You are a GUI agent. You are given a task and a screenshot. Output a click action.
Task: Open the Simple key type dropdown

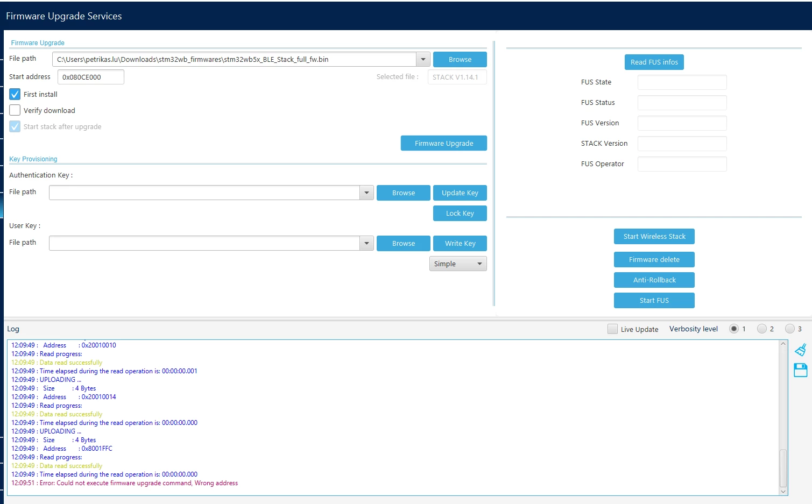pos(458,264)
